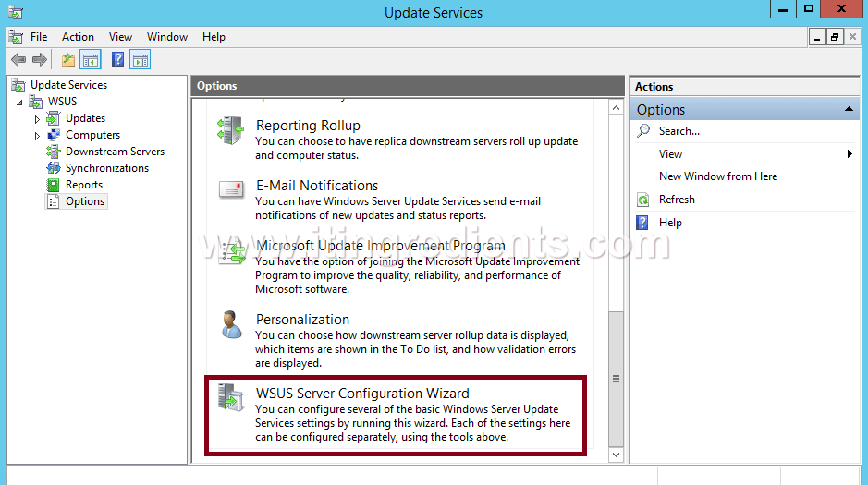Click the Forward arrow toolbar icon

tap(40, 60)
